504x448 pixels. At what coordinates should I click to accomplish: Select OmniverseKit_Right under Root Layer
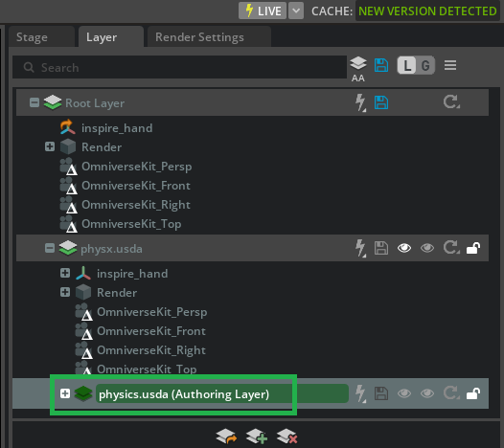click(136, 205)
